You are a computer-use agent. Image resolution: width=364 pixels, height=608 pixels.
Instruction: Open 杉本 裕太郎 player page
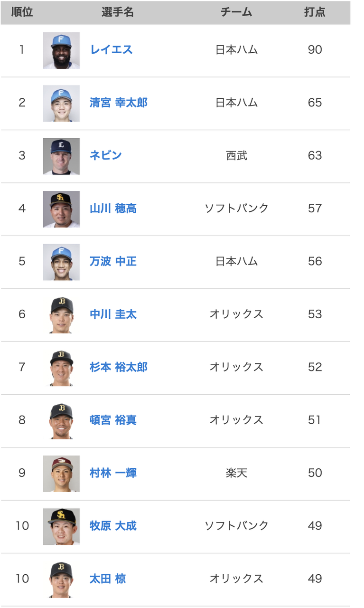(119, 367)
